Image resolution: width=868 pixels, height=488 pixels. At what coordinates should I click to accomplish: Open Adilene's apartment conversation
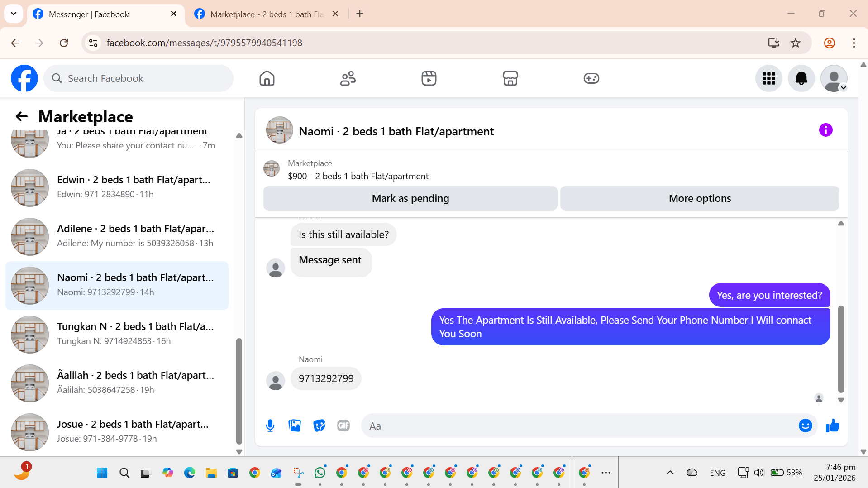point(117,236)
